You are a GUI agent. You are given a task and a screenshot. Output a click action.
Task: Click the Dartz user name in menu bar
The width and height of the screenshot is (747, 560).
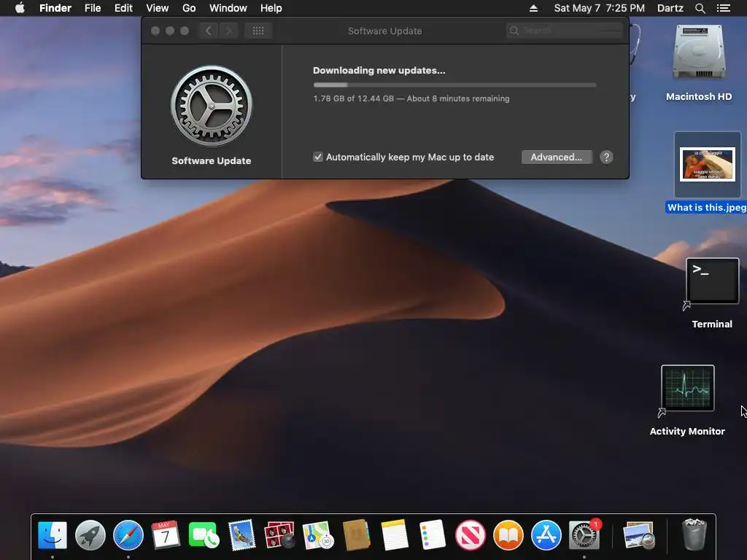click(670, 8)
